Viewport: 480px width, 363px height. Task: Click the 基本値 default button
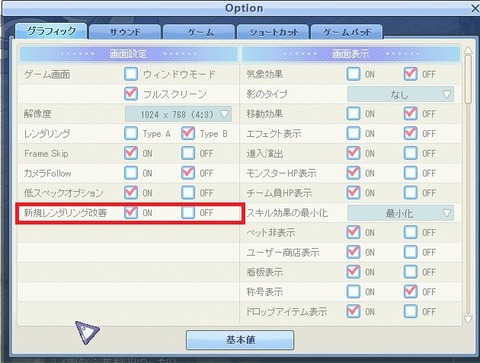pos(240,340)
